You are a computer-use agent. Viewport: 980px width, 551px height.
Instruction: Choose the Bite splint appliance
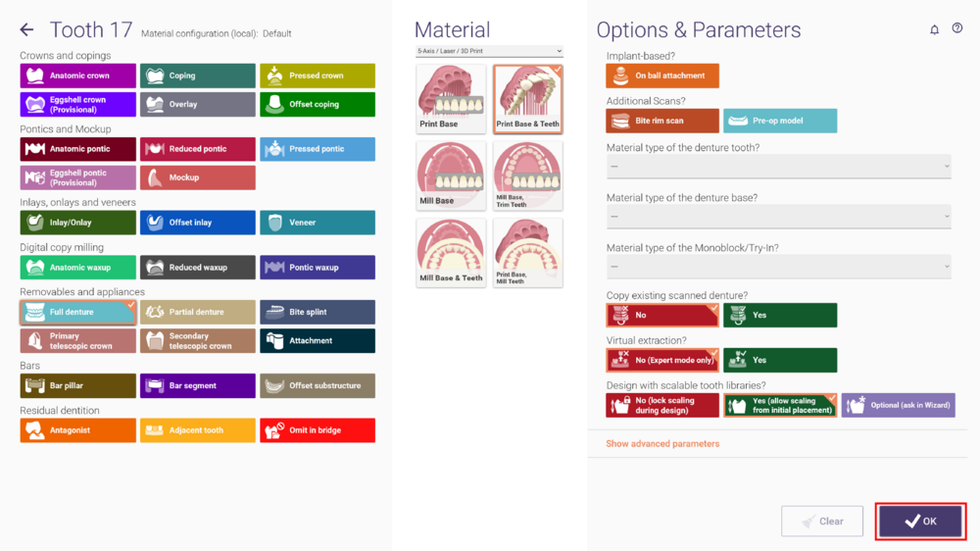tap(318, 312)
